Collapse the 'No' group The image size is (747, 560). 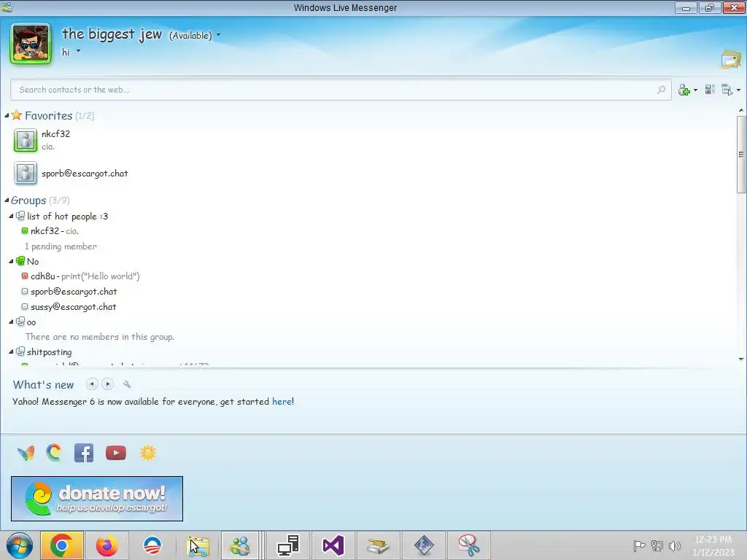pos(11,262)
